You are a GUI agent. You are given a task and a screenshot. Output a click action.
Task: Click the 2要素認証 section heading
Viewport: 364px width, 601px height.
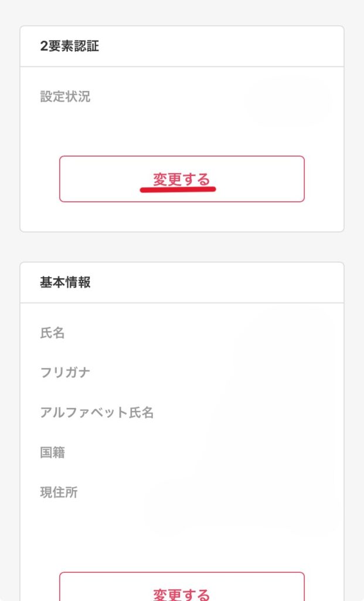69,47
